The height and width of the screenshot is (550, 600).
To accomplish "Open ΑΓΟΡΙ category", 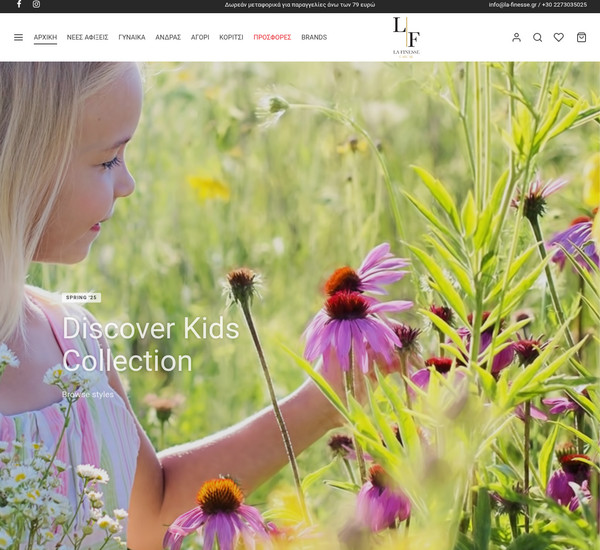I will 200,37.
